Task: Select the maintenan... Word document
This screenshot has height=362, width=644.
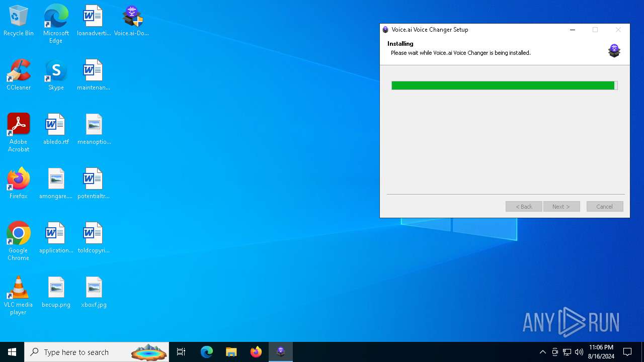Action: (x=94, y=75)
